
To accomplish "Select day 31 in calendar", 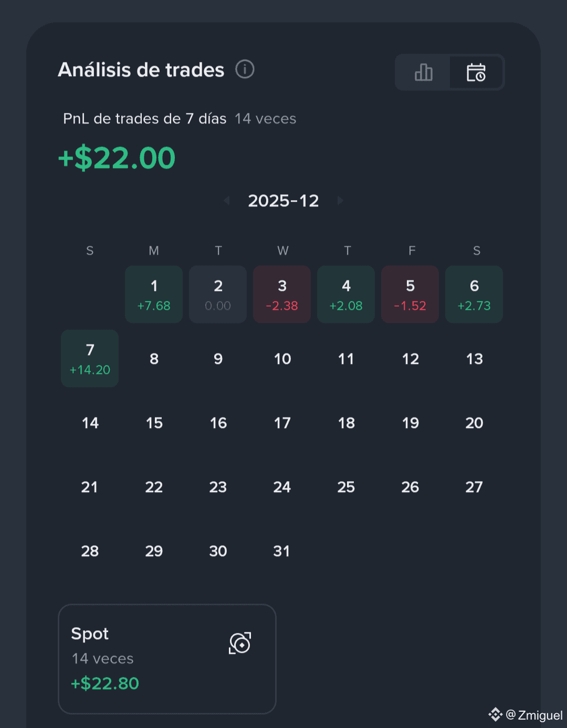I will click(x=281, y=551).
